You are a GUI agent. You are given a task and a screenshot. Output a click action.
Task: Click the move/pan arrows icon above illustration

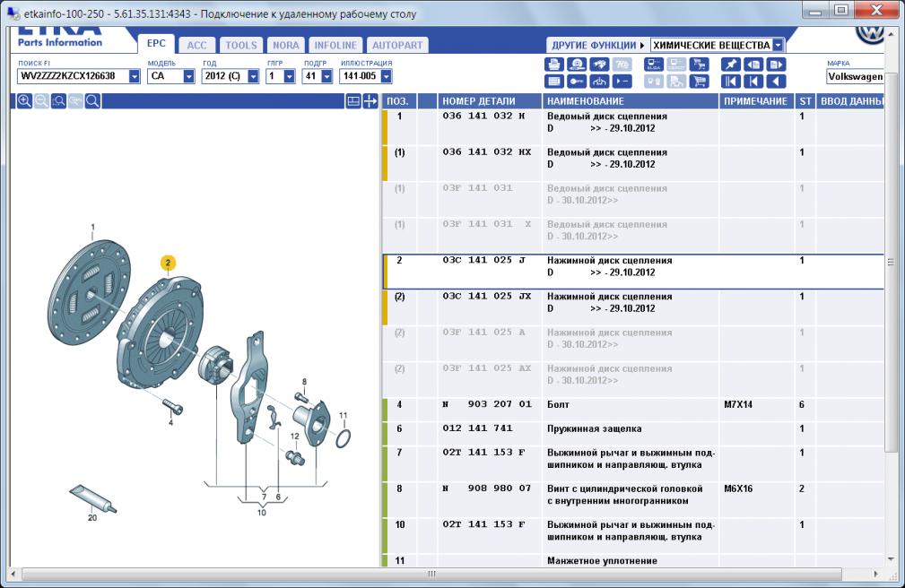(x=370, y=101)
